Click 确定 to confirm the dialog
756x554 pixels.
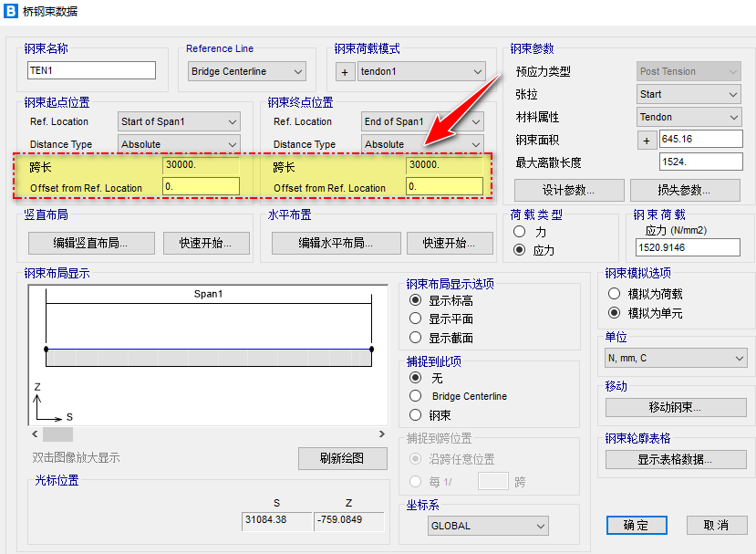click(x=636, y=525)
